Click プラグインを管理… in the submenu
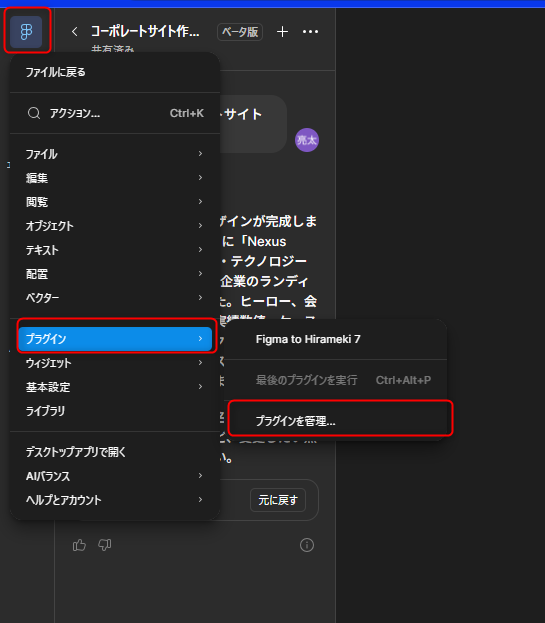The height and width of the screenshot is (623, 545). tap(336, 421)
